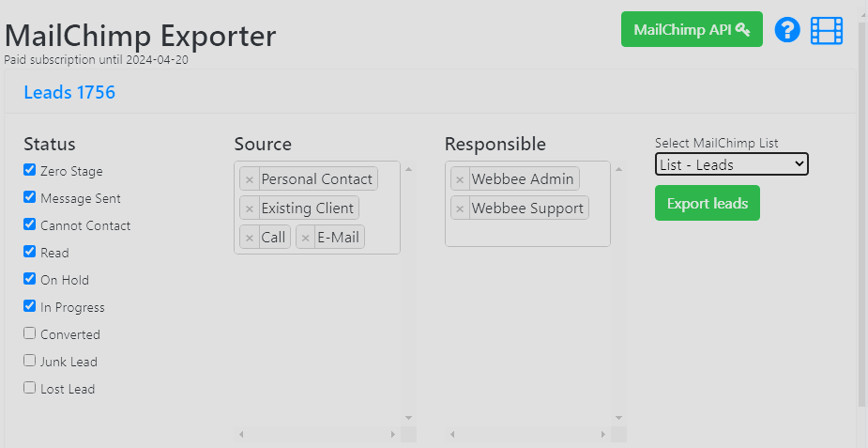The height and width of the screenshot is (448, 868).
Task: Open the Leads 1756 section
Action: pyautogui.click(x=69, y=92)
